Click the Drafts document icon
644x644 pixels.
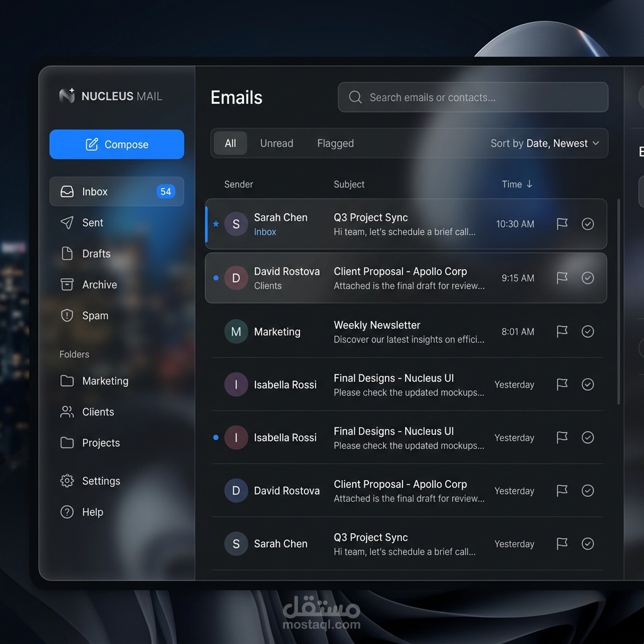pyautogui.click(x=67, y=253)
